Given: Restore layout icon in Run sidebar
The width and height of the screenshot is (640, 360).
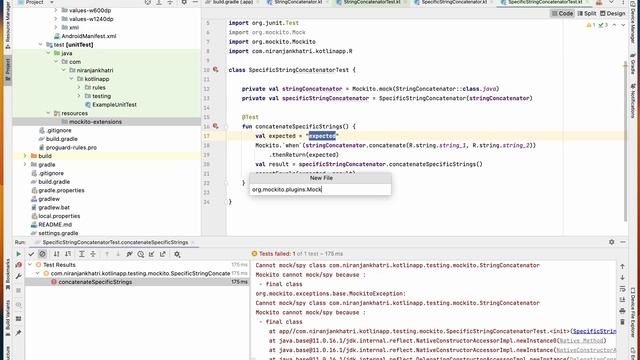Looking at the screenshot, I should click(x=18, y=319).
